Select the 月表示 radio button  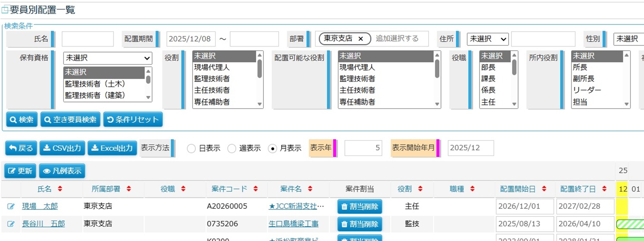(x=272, y=148)
